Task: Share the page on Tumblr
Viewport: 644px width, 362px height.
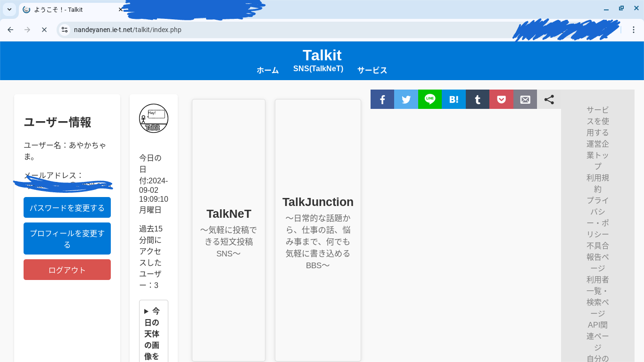Action: point(478,99)
